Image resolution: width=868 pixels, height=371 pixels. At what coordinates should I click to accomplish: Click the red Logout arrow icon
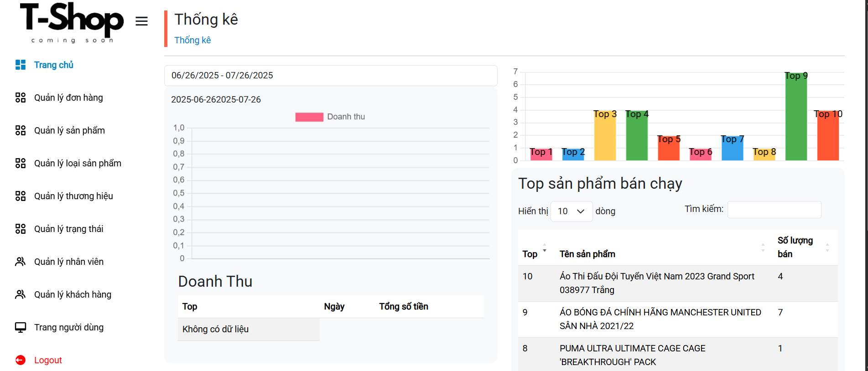tap(21, 360)
